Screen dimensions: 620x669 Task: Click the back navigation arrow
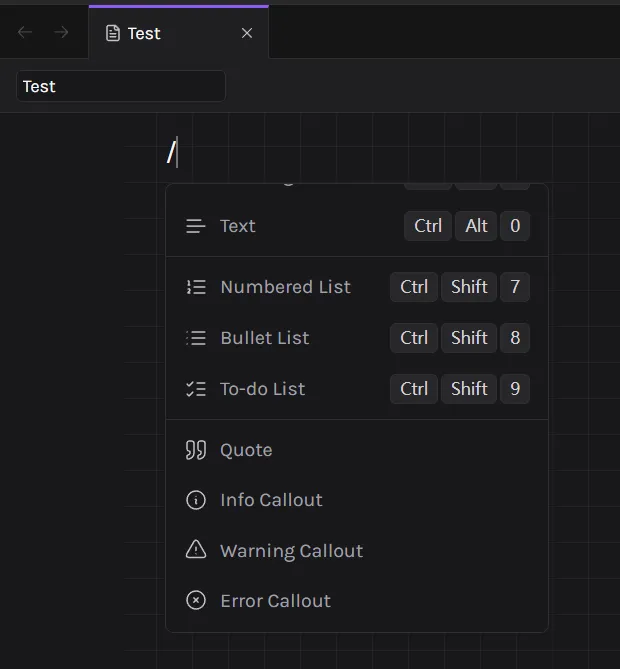[25, 33]
